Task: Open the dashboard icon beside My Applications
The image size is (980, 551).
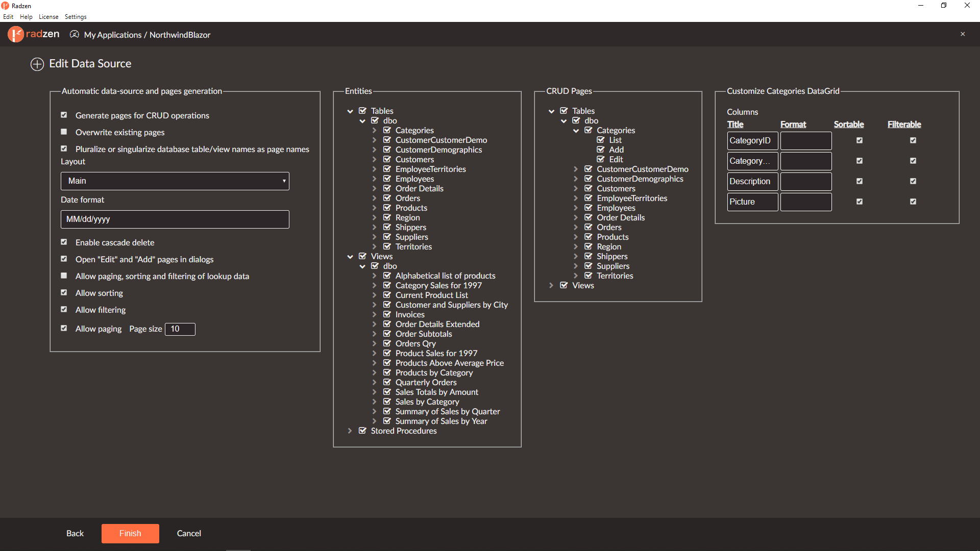Action: coord(75,34)
